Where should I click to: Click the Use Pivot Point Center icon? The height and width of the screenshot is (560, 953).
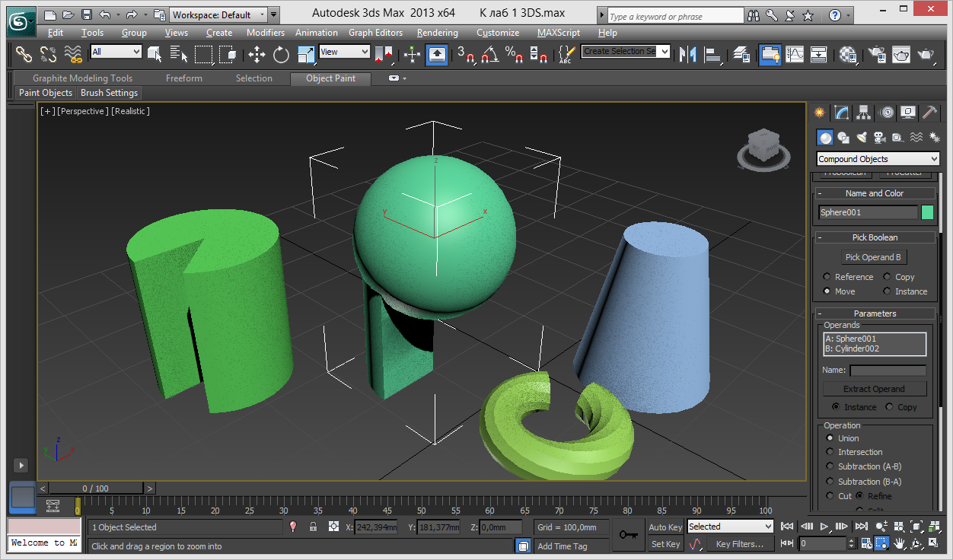pos(384,54)
